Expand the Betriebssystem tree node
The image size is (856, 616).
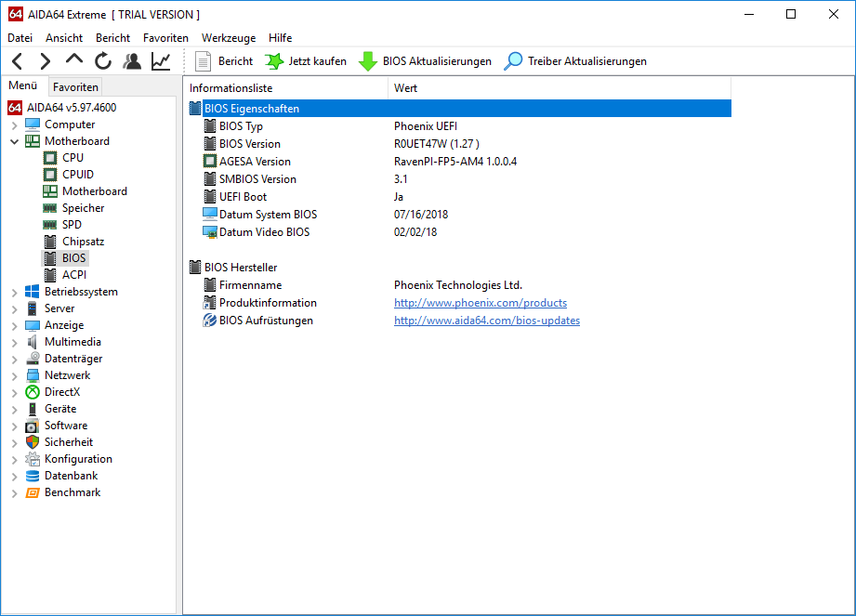pos(14,293)
